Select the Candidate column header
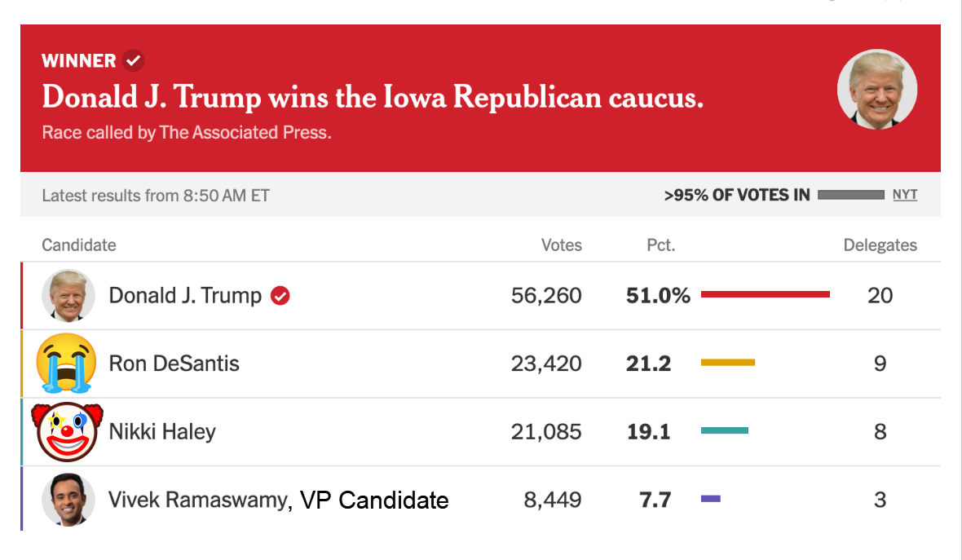 click(79, 245)
